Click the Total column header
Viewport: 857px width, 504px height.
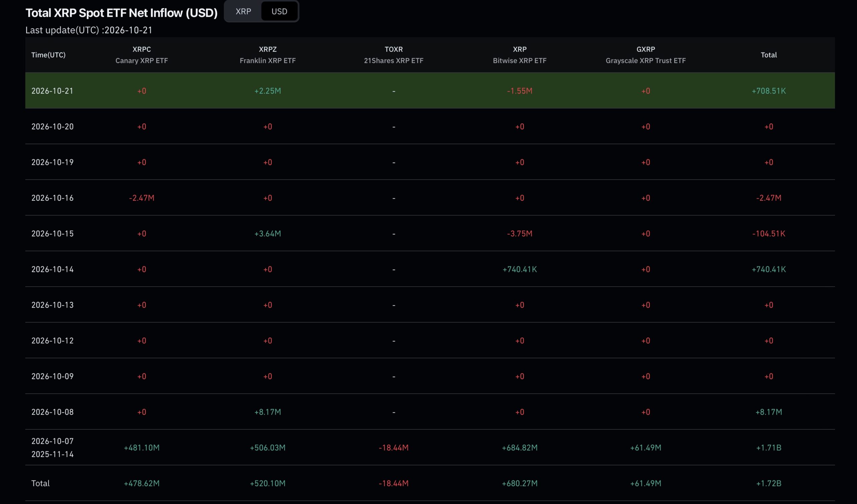(x=769, y=55)
